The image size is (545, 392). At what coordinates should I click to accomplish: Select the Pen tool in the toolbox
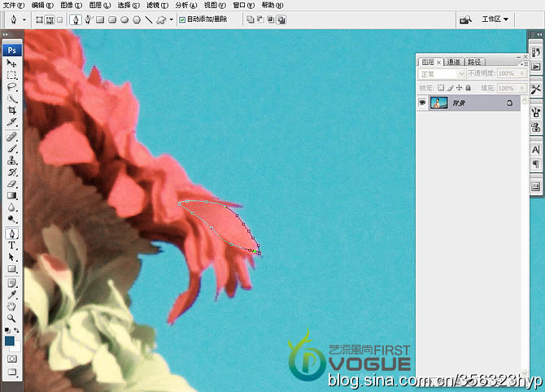[11, 233]
